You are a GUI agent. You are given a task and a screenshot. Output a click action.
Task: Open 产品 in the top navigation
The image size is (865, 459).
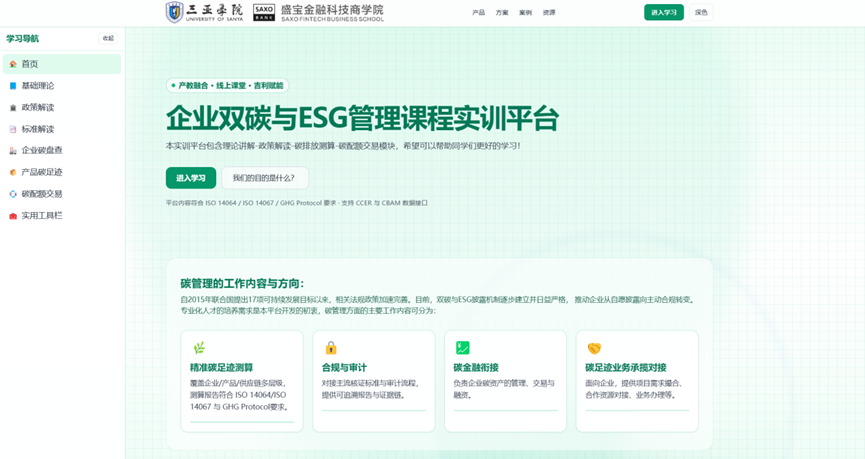click(x=478, y=13)
